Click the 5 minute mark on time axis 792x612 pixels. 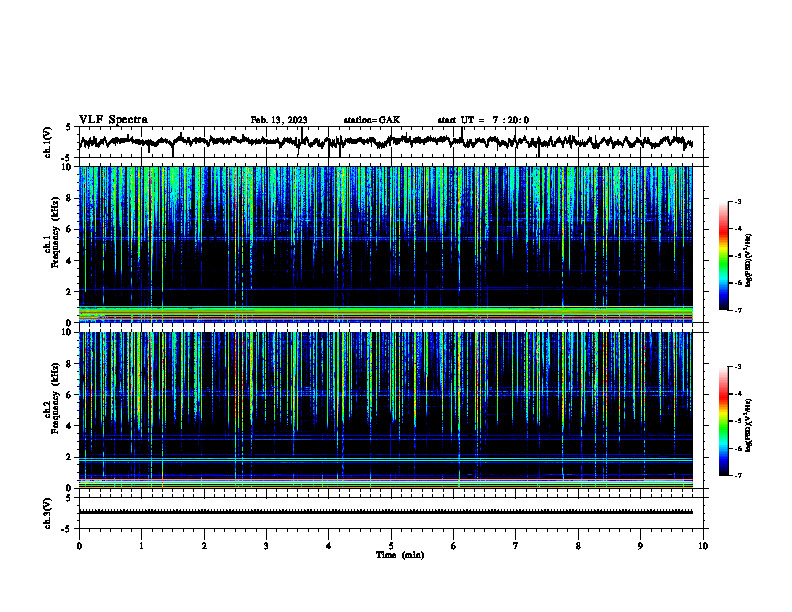[391, 546]
